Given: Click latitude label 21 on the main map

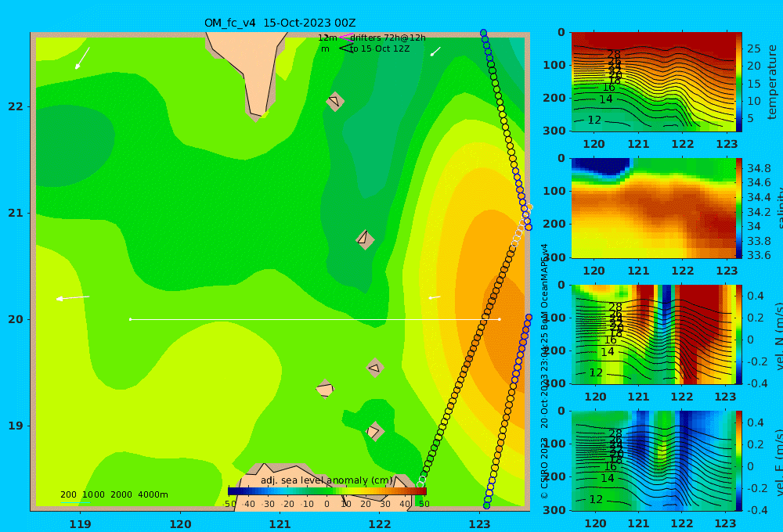Looking at the screenshot, I should coord(16,213).
